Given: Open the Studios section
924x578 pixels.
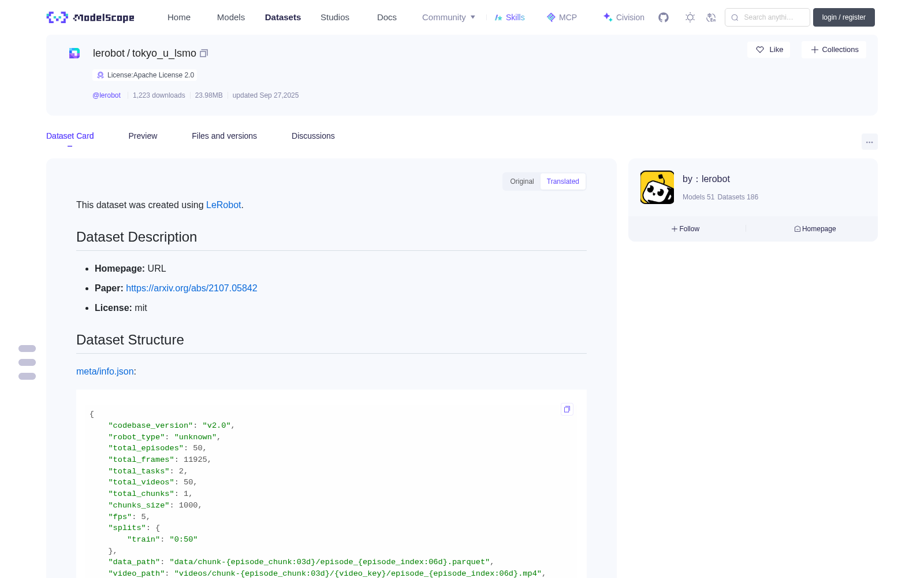Looking at the screenshot, I should pyautogui.click(x=335, y=17).
